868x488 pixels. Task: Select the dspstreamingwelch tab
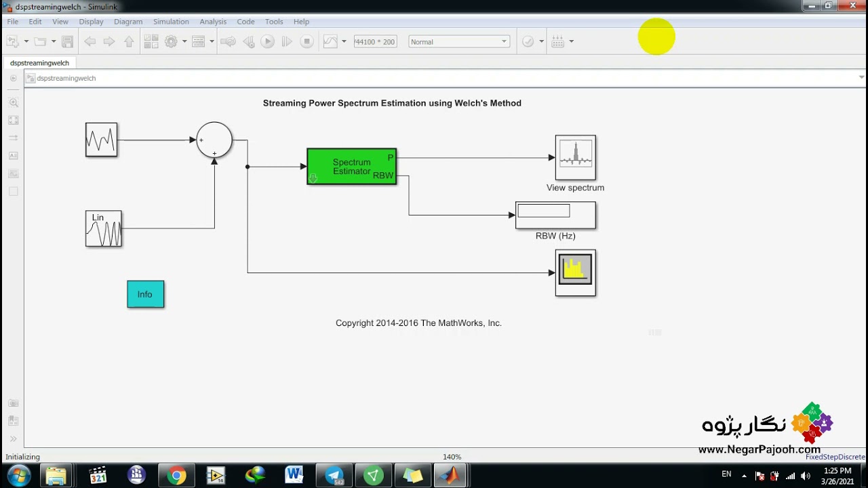39,63
